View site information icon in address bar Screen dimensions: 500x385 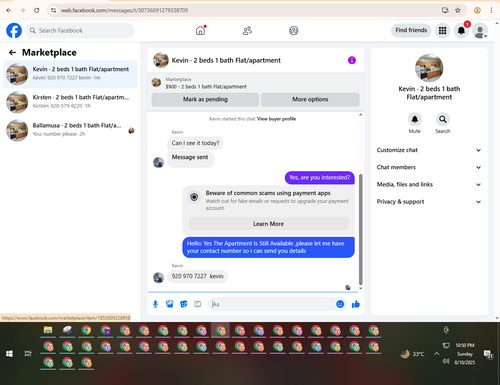(x=53, y=10)
